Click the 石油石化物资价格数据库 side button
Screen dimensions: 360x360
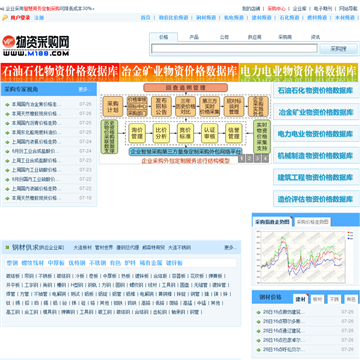pyautogui.click(x=316, y=90)
